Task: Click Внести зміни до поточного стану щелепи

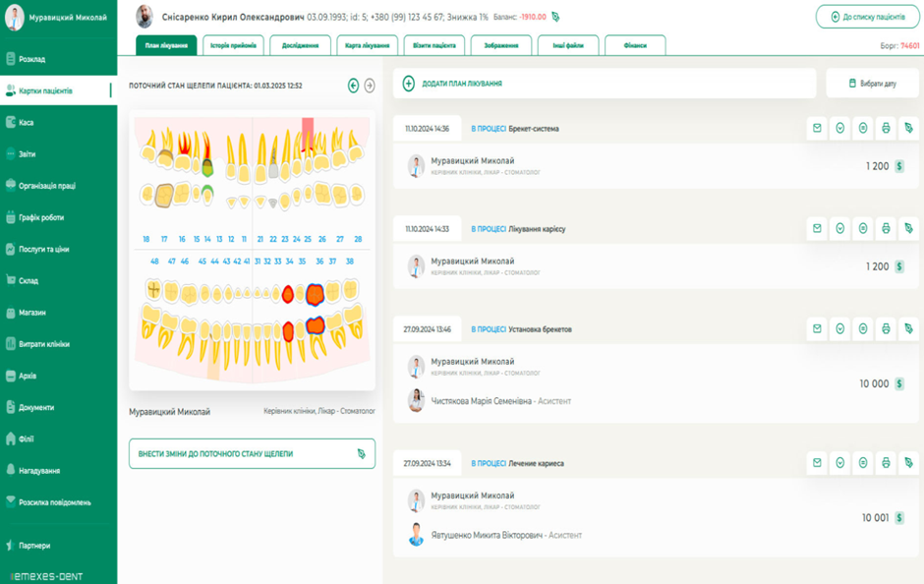Action: [x=252, y=454]
